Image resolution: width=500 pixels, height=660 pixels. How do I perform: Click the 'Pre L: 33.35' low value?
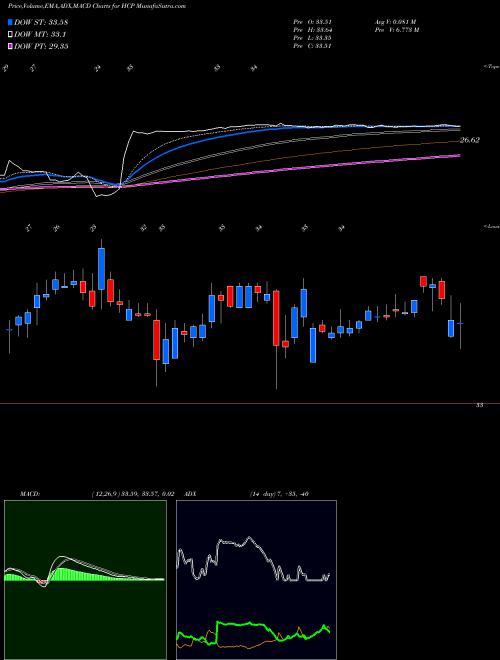[x=313, y=37]
